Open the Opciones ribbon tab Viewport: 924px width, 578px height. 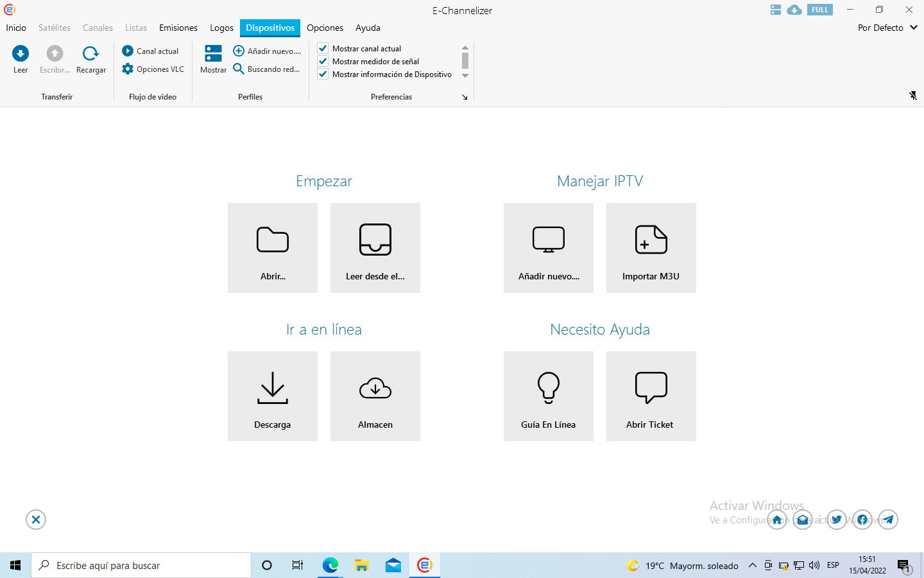point(325,28)
